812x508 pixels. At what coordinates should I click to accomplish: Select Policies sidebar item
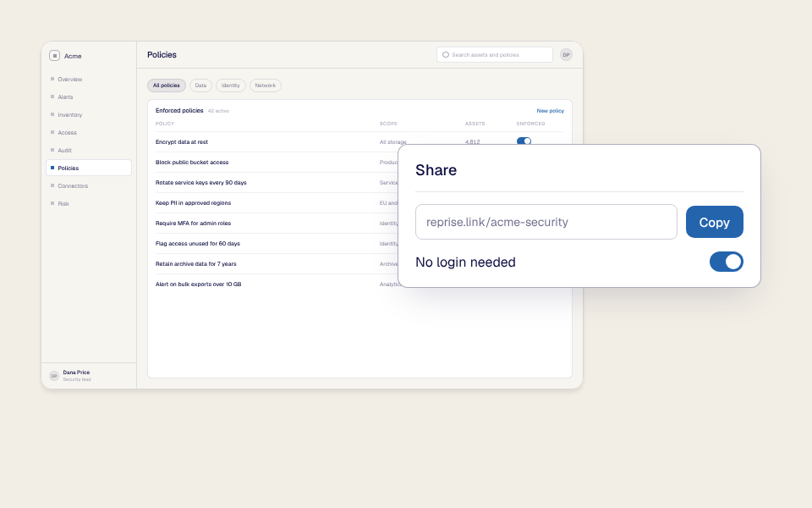tap(89, 168)
